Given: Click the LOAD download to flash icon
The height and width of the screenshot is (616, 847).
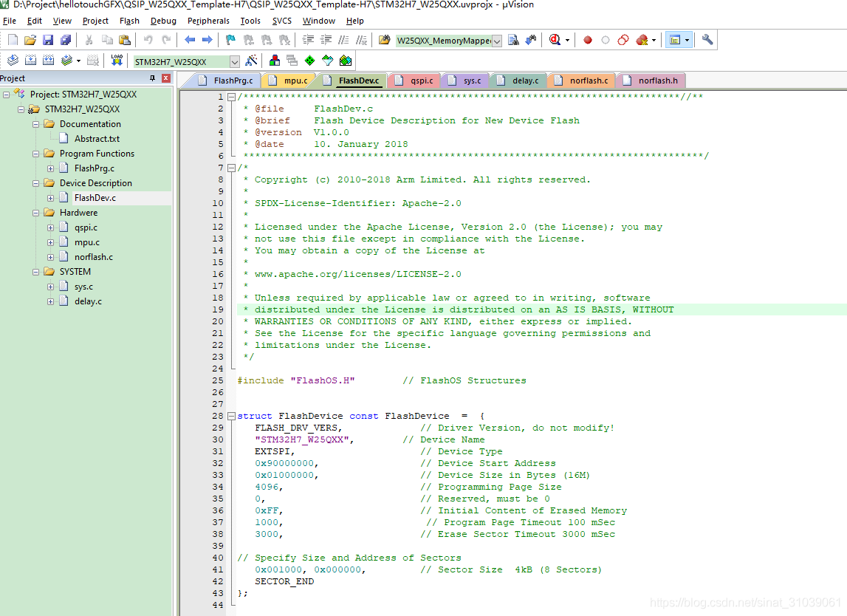Looking at the screenshot, I should [x=117, y=61].
